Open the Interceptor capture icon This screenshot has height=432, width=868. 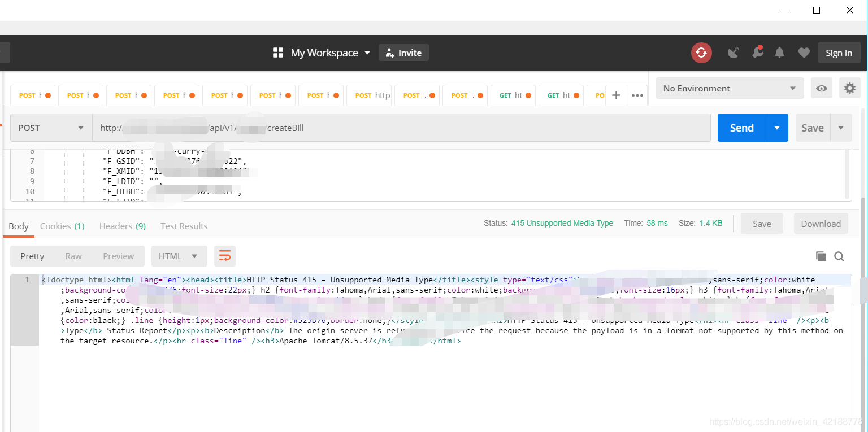734,53
